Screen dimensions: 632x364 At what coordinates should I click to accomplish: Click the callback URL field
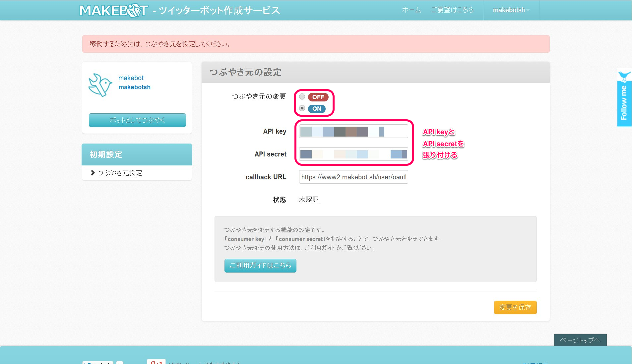click(353, 177)
